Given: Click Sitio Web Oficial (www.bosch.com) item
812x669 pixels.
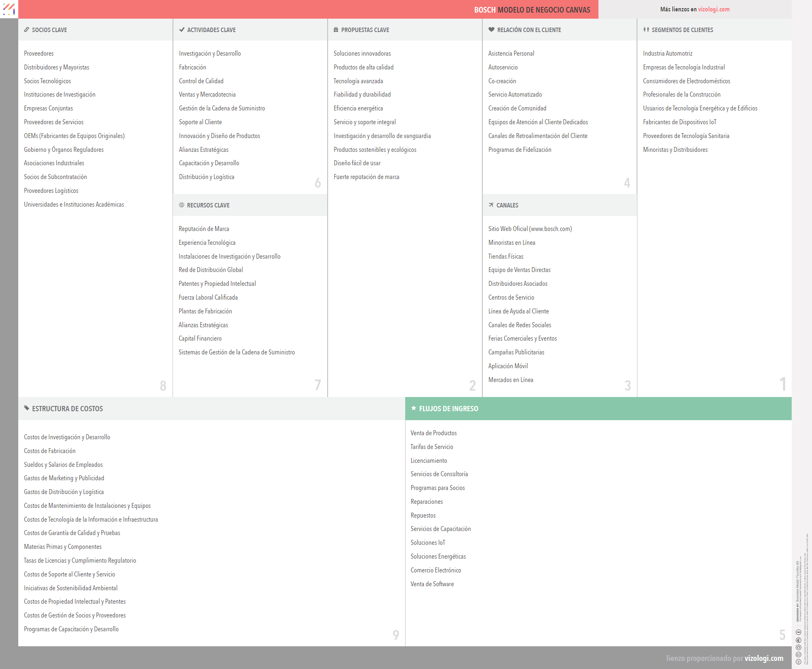Looking at the screenshot, I should 530,229.
